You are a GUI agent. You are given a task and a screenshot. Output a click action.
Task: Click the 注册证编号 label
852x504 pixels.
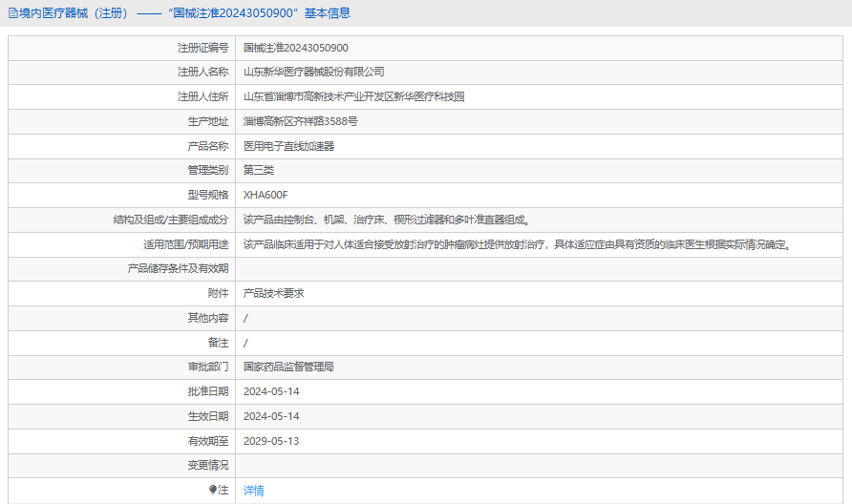[203, 48]
